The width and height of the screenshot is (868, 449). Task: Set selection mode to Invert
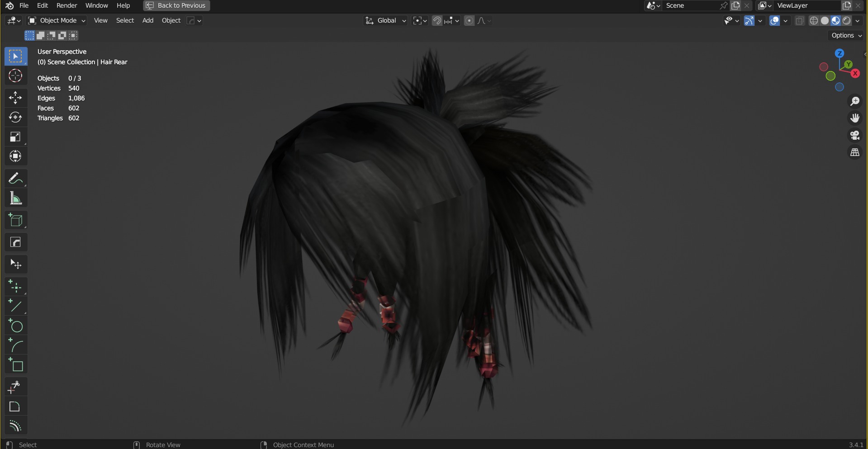coord(62,35)
